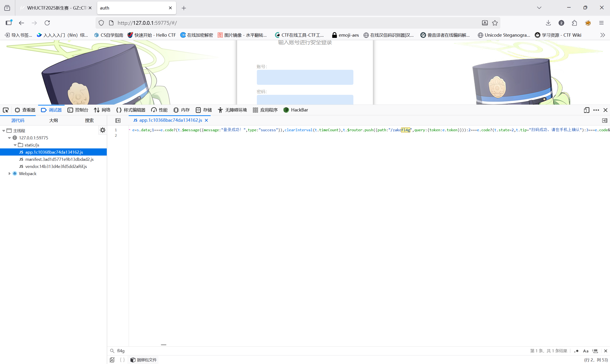Click the debugger settings gear icon
This screenshot has height=364, width=610.
[x=102, y=130]
